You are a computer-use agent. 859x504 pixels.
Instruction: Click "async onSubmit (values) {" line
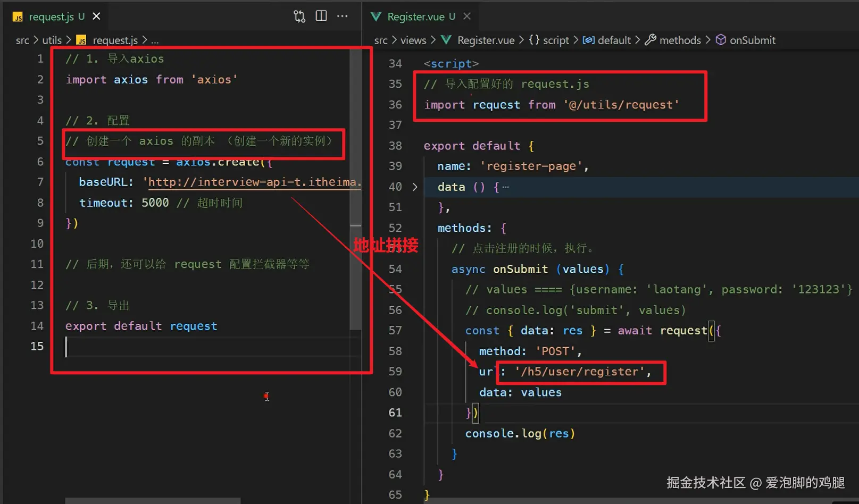tap(538, 270)
